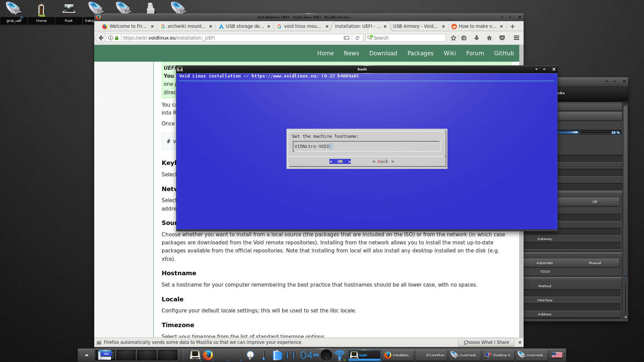
Task: Launch Firefox from the shelf launcher
Action: click(x=208, y=355)
